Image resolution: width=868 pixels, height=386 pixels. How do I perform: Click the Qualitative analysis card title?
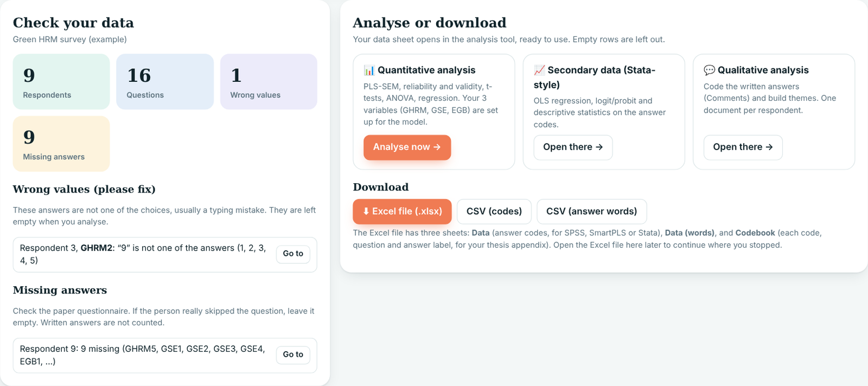click(x=763, y=70)
